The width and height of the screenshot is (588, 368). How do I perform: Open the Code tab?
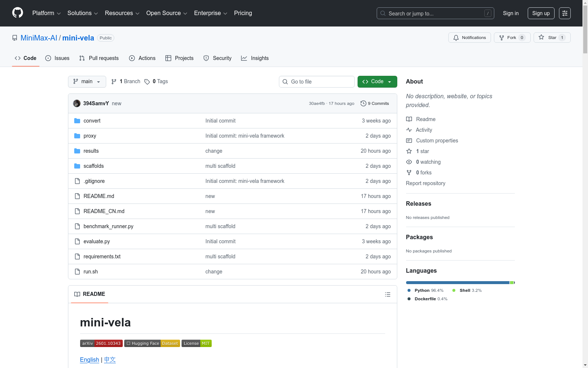[25, 58]
